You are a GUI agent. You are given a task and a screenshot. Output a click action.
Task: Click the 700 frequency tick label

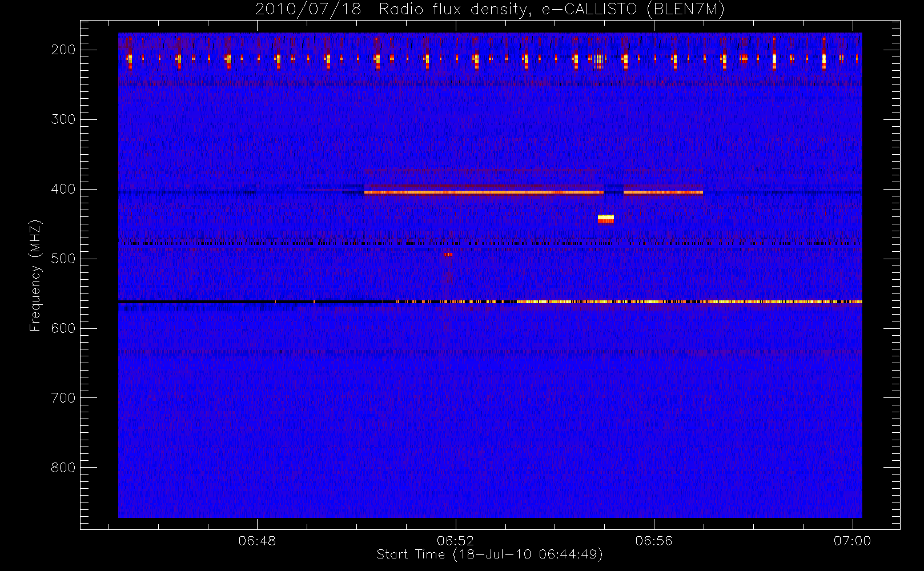(x=63, y=398)
